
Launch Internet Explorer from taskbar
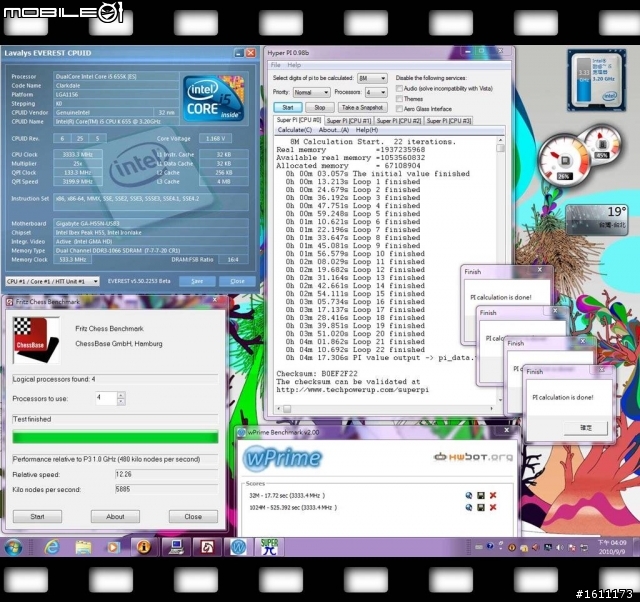(x=52, y=547)
